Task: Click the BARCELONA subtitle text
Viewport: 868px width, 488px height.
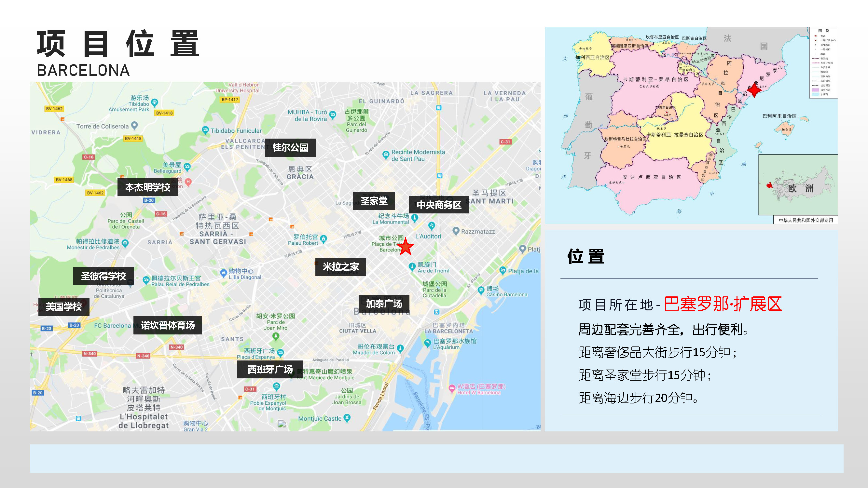Action: point(83,70)
